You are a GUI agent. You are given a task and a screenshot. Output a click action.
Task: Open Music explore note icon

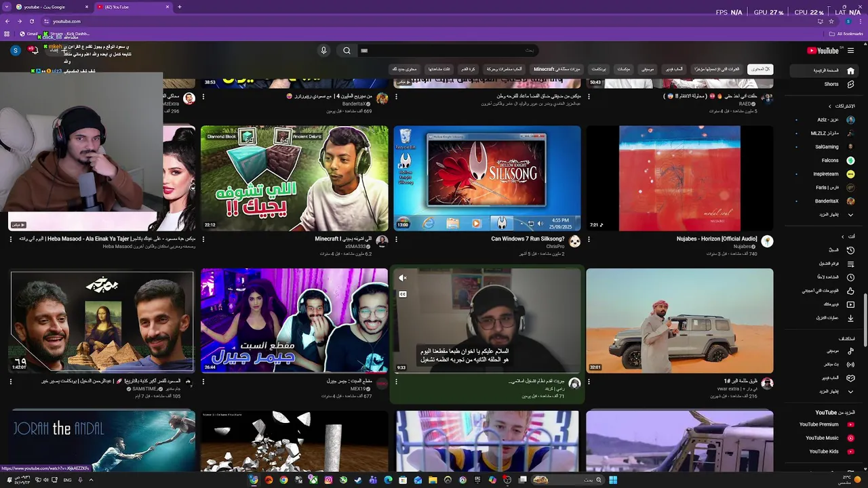pos(850,350)
